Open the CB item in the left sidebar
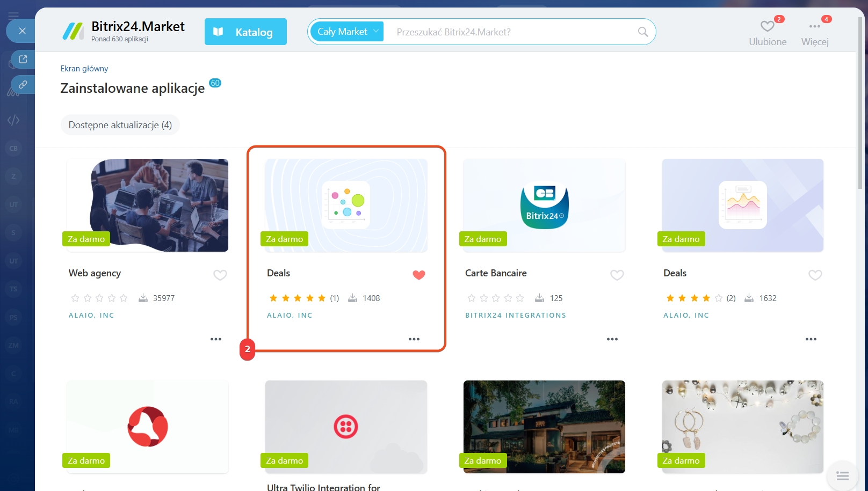Screen dimensions: 868x491 tap(13, 148)
